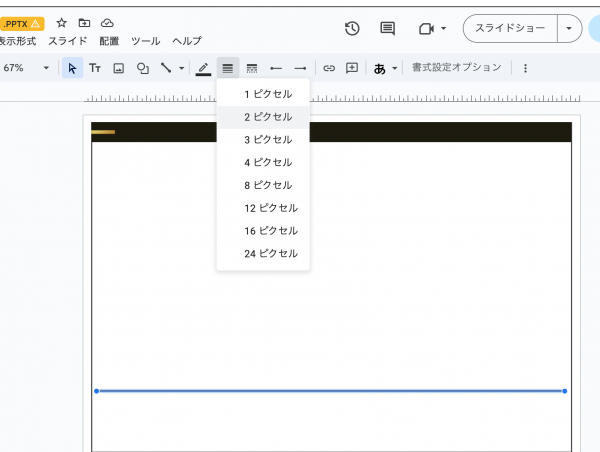
Task: Click the insert image icon
Action: tap(118, 68)
